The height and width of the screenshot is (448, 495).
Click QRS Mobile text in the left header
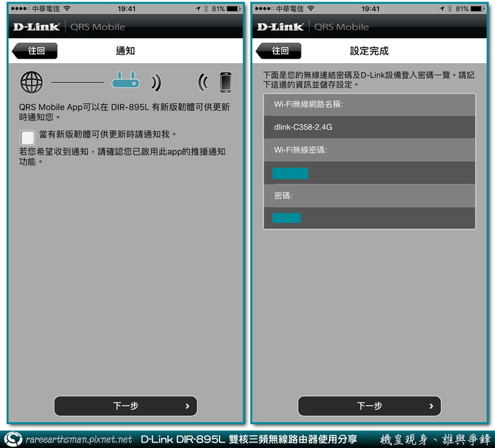(x=97, y=27)
